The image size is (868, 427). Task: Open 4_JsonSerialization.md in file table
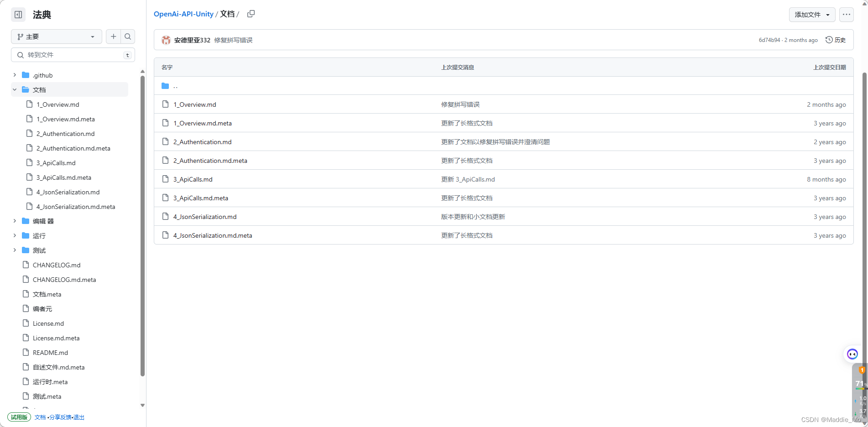(205, 217)
